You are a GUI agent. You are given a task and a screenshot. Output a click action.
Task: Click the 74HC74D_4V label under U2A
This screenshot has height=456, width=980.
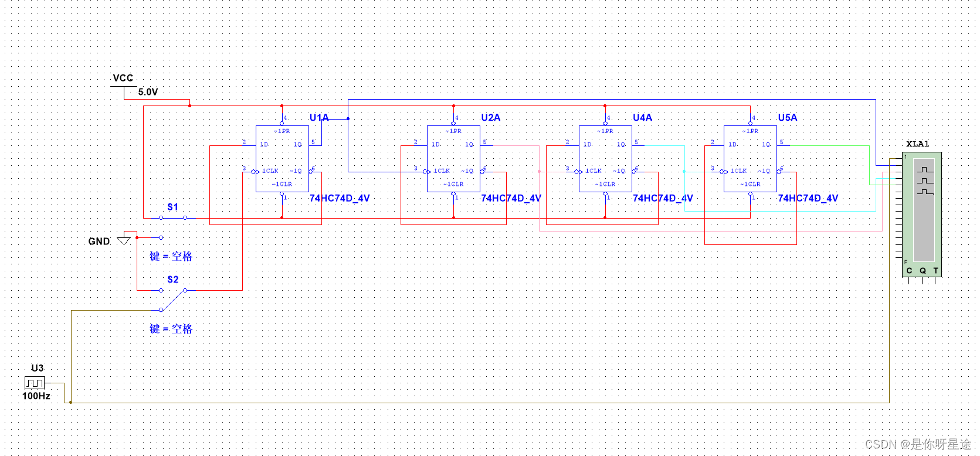pos(511,198)
